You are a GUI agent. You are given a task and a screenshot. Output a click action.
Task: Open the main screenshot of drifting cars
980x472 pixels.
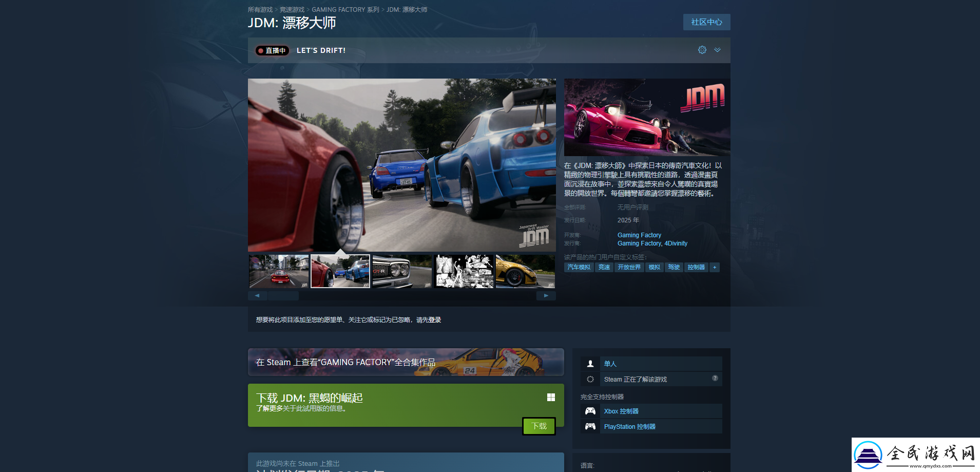pos(402,165)
